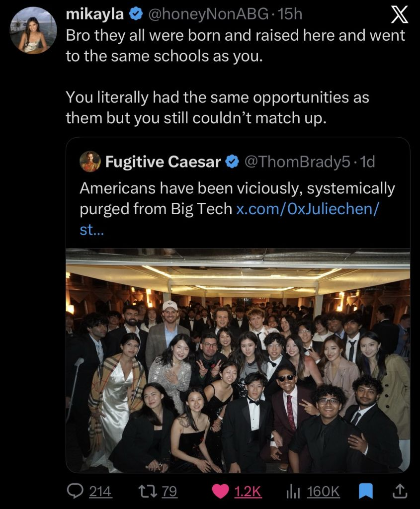Open Fugitive Caesar's small avatar
Viewport: 420px width, 509px height.
click(90, 162)
